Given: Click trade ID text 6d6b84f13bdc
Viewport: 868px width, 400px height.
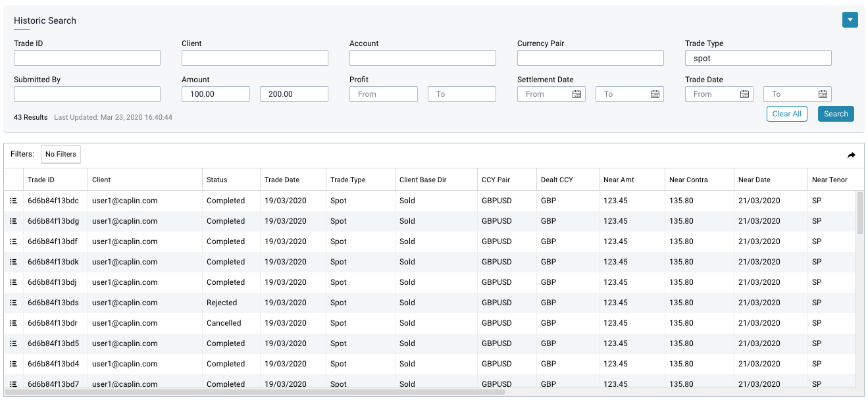Looking at the screenshot, I should (x=53, y=201).
